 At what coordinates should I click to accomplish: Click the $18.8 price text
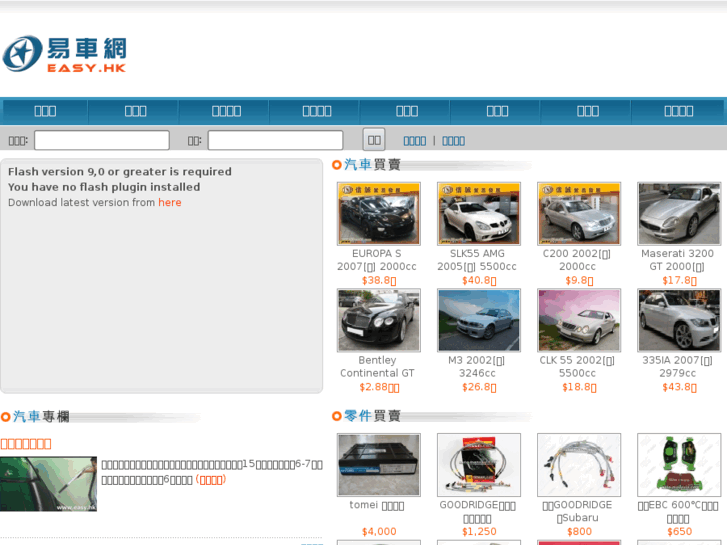coord(579,387)
